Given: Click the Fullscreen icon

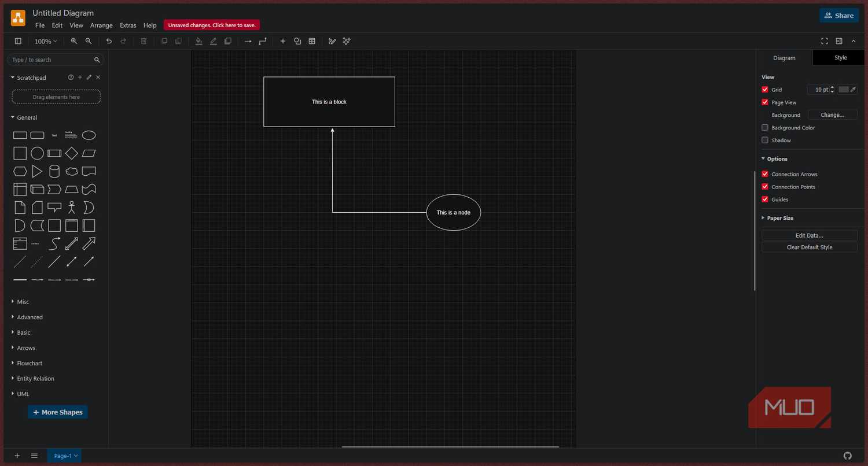Looking at the screenshot, I should click(825, 41).
